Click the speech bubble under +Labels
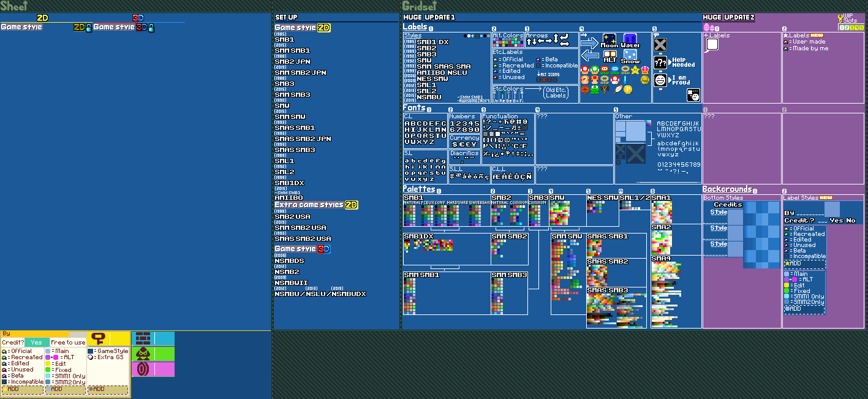This screenshot has height=399, width=868. point(711,45)
